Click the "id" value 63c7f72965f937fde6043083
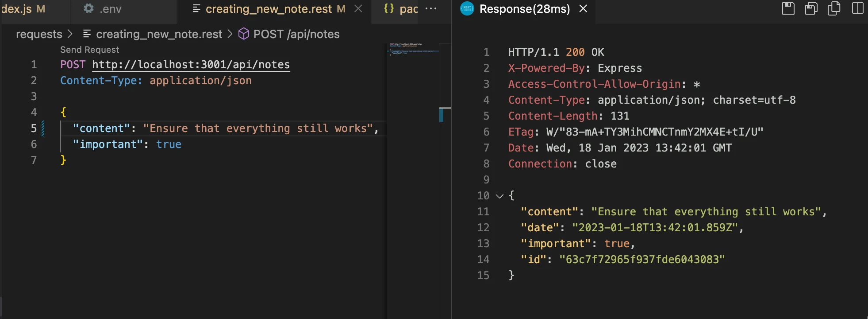Screen dimensions: 868x319 coord(642,260)
